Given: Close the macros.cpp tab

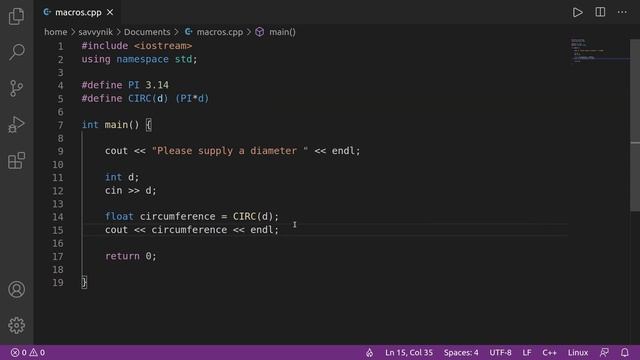Looking at the screenshot, I should click(110, 13).
